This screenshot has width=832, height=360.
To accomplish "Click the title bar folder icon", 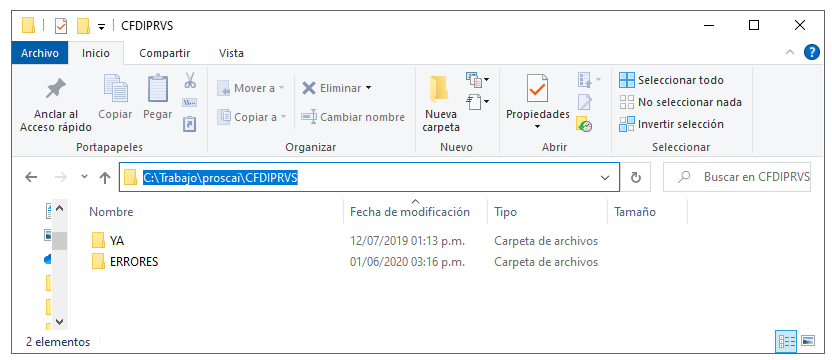I will click(x=29, y=25).
